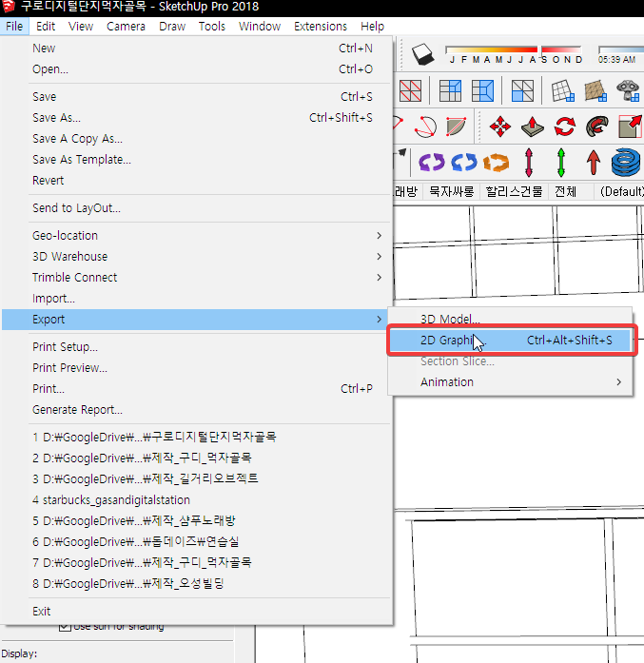This screenshot has width=644, height=663.
Task: Open the Extensions menu
Action: coord(321,27)
